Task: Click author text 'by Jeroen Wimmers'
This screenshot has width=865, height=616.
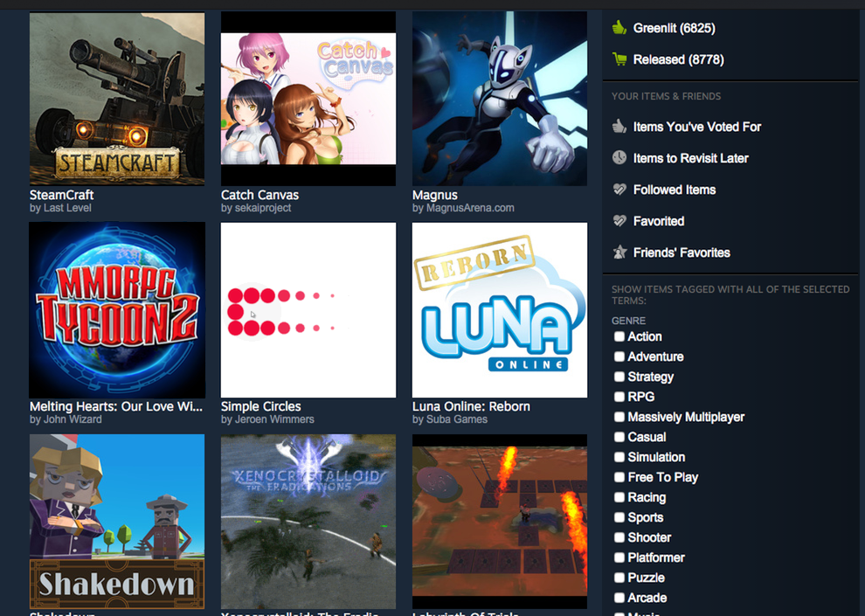Action: pos(267,419)
